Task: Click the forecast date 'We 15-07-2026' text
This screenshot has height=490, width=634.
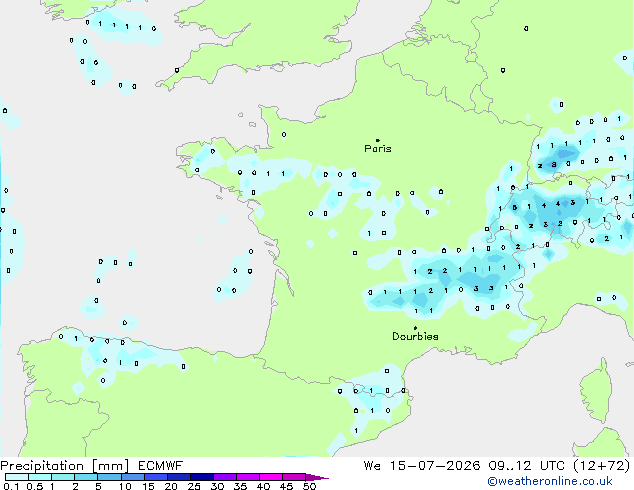Action: tap(422, 466)
